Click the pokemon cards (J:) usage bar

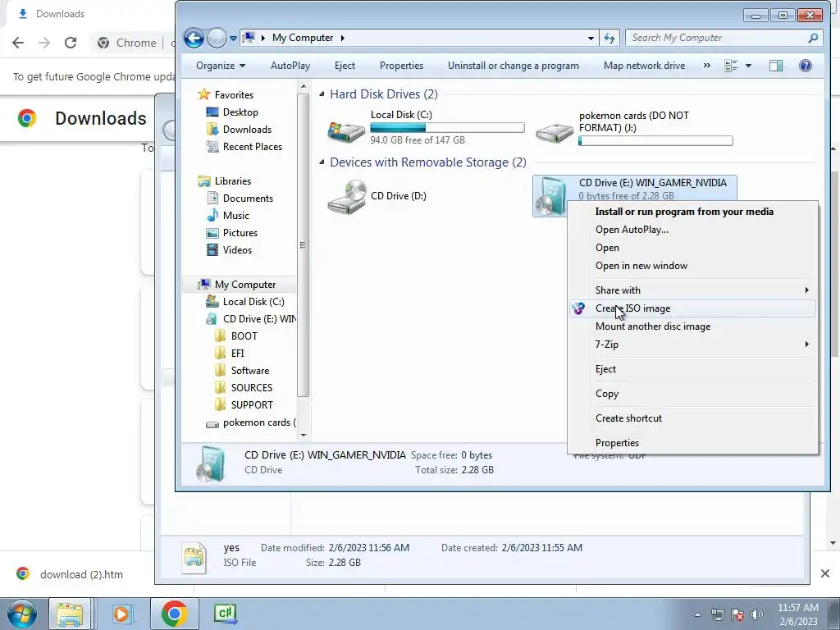coord(655,141)
